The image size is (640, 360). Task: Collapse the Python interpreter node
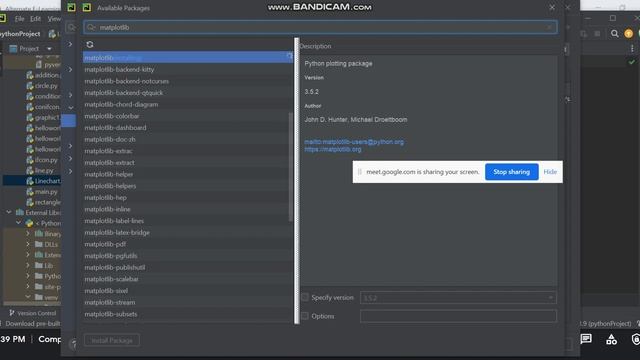point(18,223)
